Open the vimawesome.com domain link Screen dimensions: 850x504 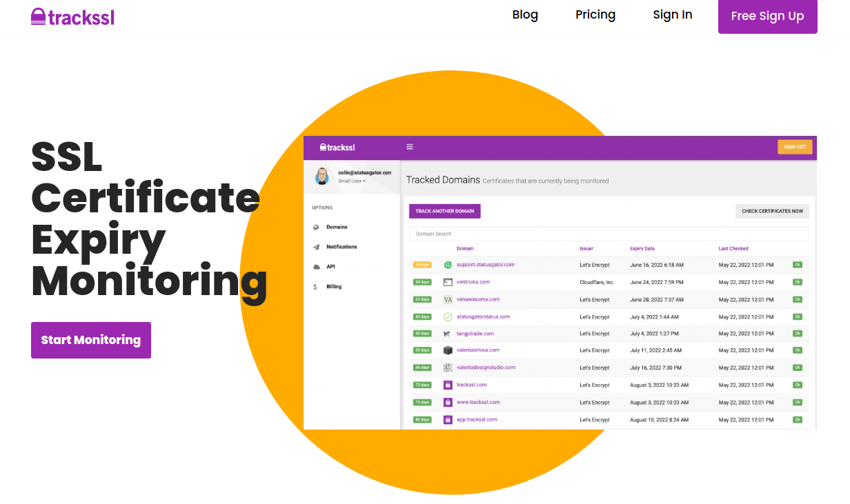point(478,300)
